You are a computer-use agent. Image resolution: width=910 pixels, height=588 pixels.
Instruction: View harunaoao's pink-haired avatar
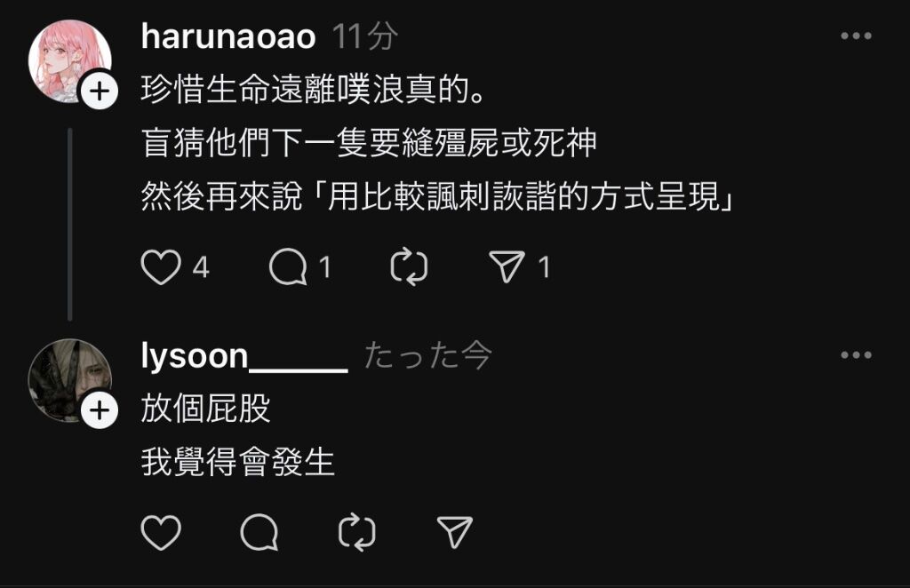[x=69, y=61]
